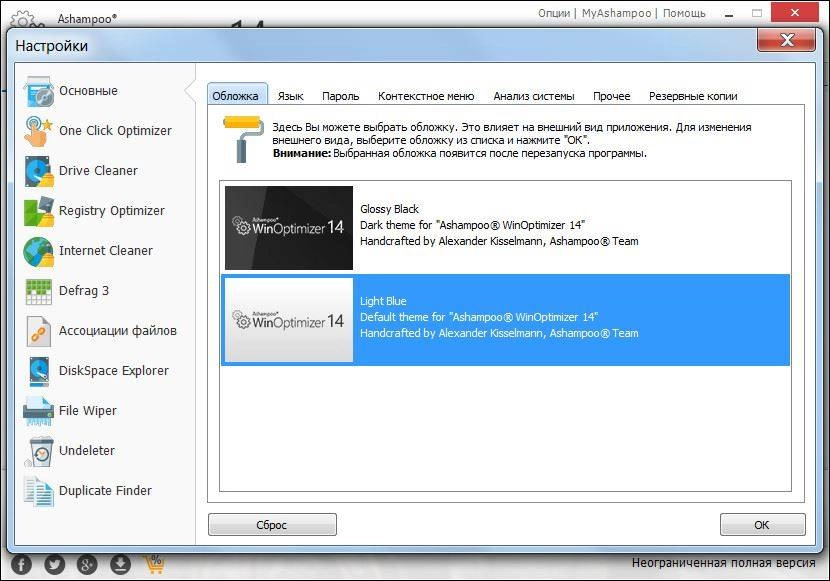Open the Резервные копии tab
Viewport: 830px width, 581px height.
coord(693,96)
